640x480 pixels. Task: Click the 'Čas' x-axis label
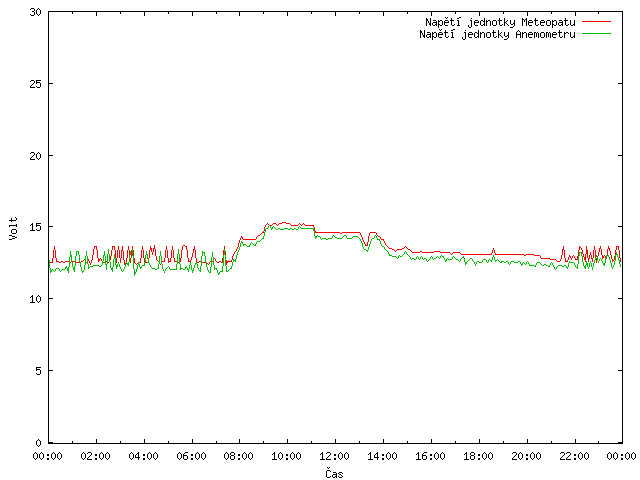(334, 473)
